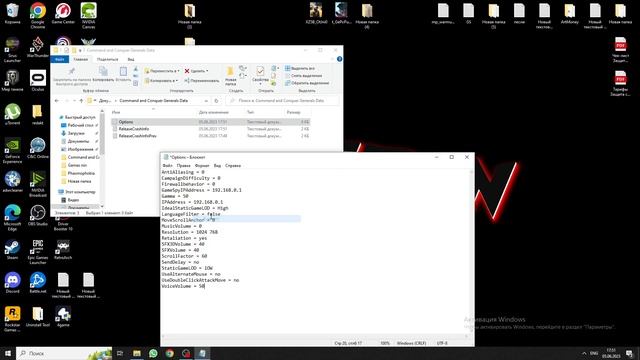The width and height of the screenshot is (640, 360).
Task: Click the New folder icon in the Explorer ribbon
Action: click(x=230, y=71)
